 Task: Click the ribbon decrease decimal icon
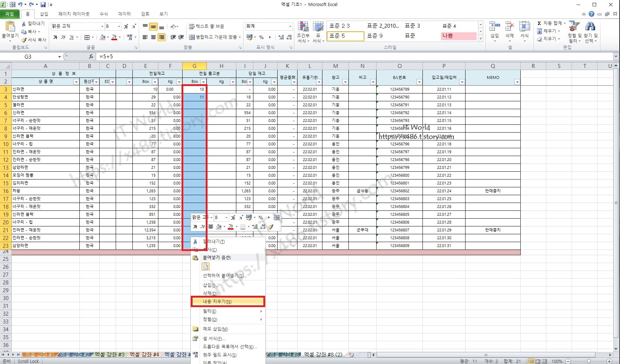point(289,37)
